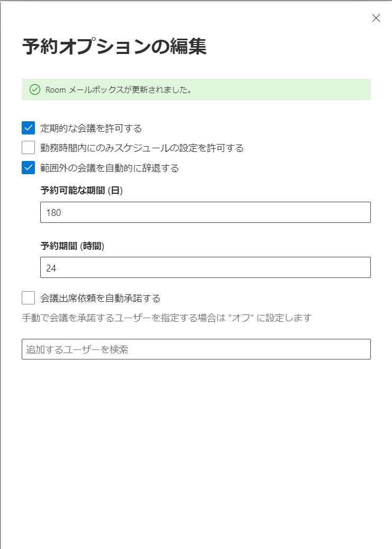Focus the 予約可能な期間 (日) field
The width and height of the screenshot is (392, 549).
206,212
